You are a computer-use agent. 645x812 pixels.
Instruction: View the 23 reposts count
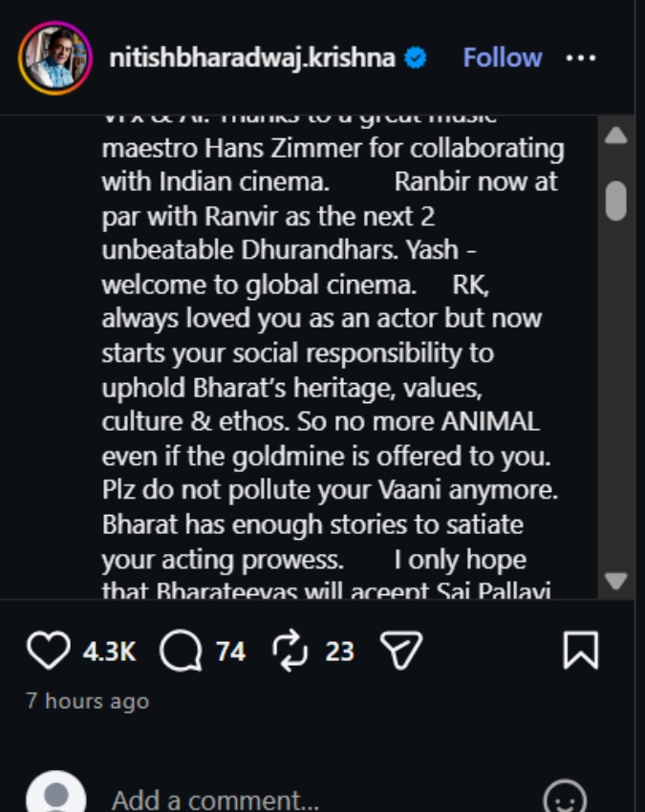340,652
